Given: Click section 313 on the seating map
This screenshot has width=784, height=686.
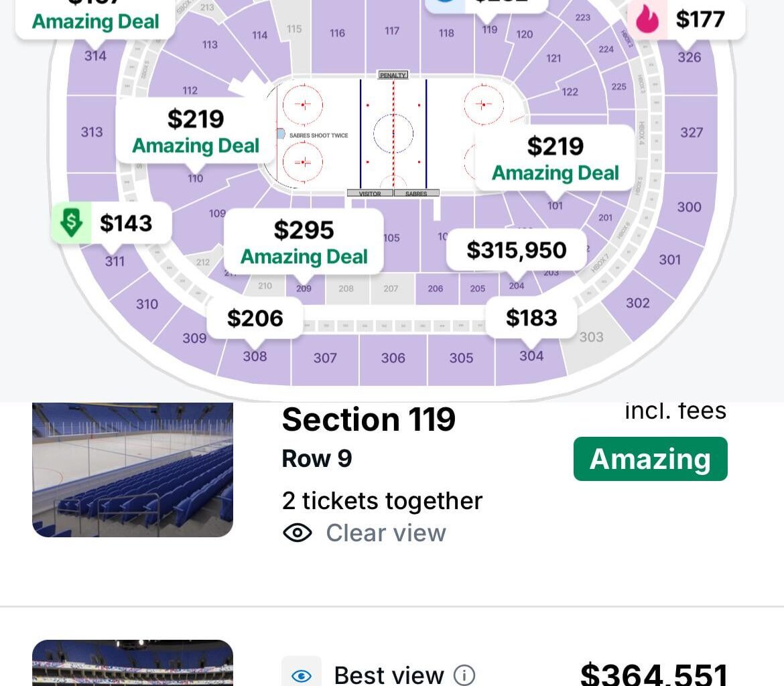Looking at the screenshot, I should click(91, 132).
